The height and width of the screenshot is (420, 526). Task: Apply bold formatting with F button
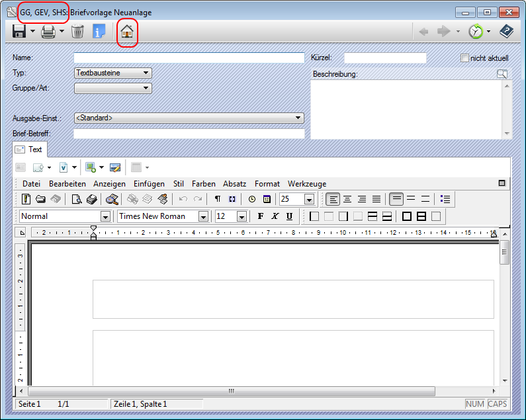point(260,216)
